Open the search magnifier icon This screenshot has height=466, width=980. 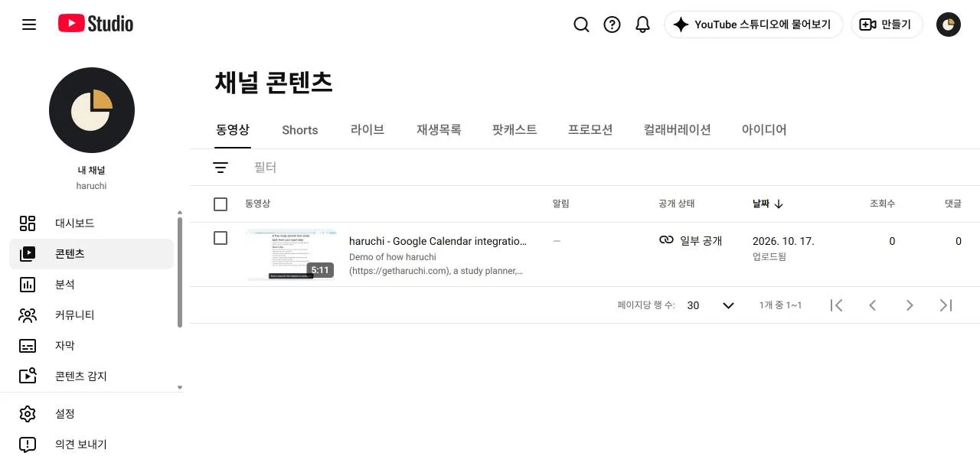pos(581,24)
